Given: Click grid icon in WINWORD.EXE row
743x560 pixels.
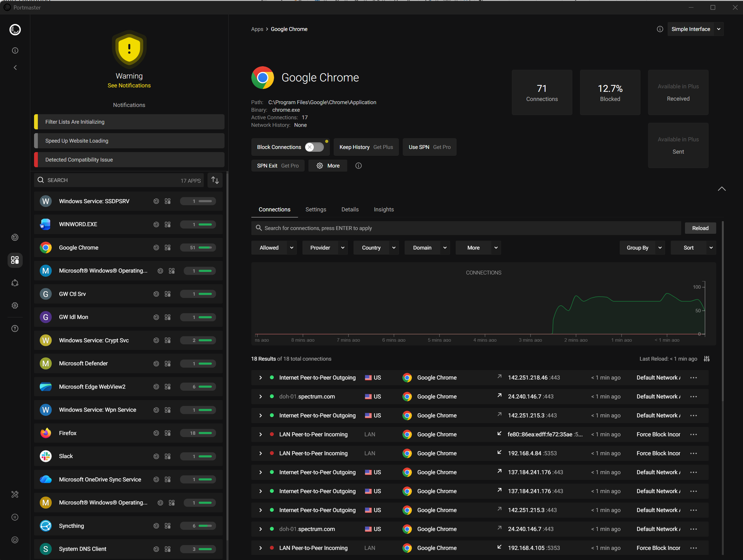Looking at the screenshot, I should 167,224.
